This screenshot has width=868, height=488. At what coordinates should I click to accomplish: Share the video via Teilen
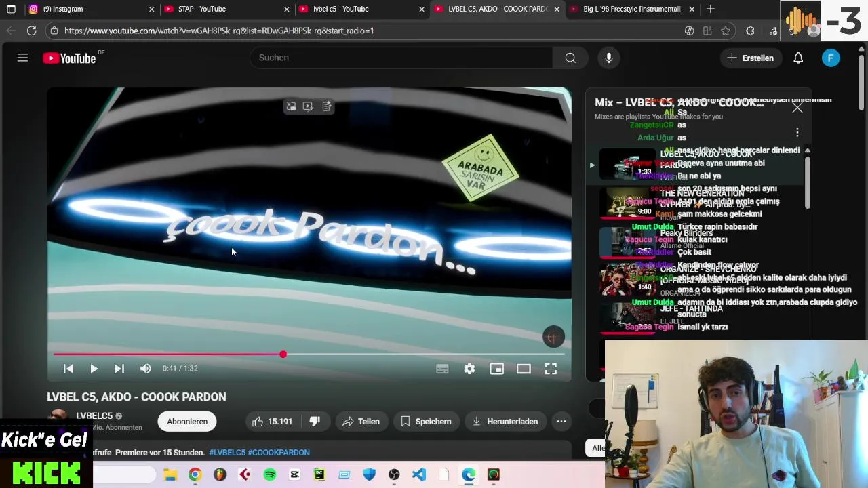click(361, 422)
